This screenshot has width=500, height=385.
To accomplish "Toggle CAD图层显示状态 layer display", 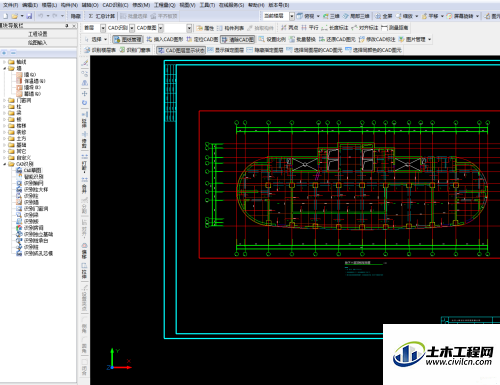I will click(x=181, y=50).
